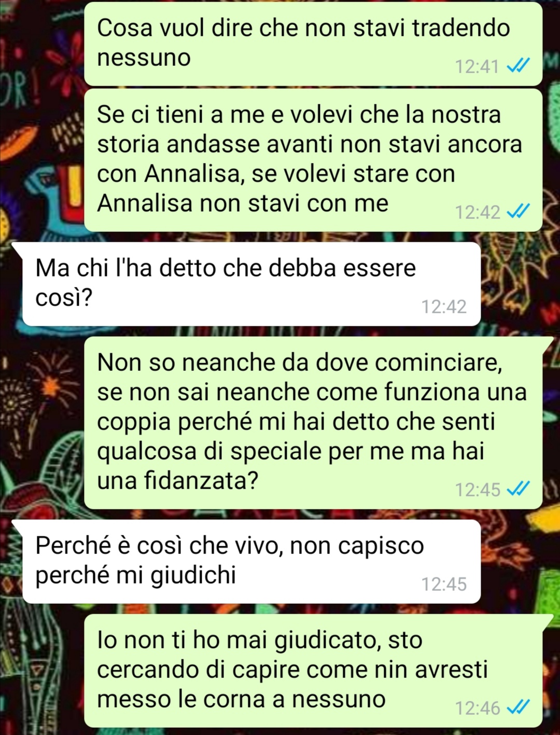This screenshot has width=560, height=735.
Task: Tap the 12:46 timestamp
Action: coord(477,708)
